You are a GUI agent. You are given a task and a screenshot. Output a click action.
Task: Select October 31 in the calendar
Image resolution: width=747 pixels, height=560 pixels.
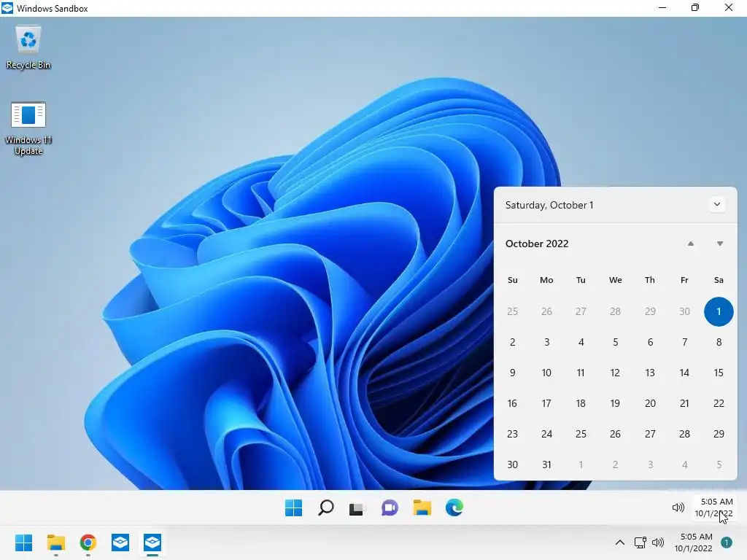click(547, 464)
